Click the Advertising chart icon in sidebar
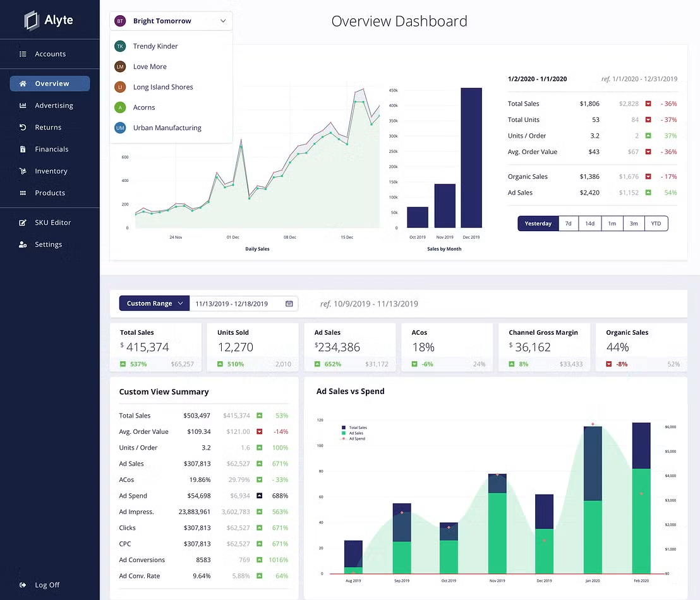The width and height of the screenshot is (700, 600). [x=23, y=105]
